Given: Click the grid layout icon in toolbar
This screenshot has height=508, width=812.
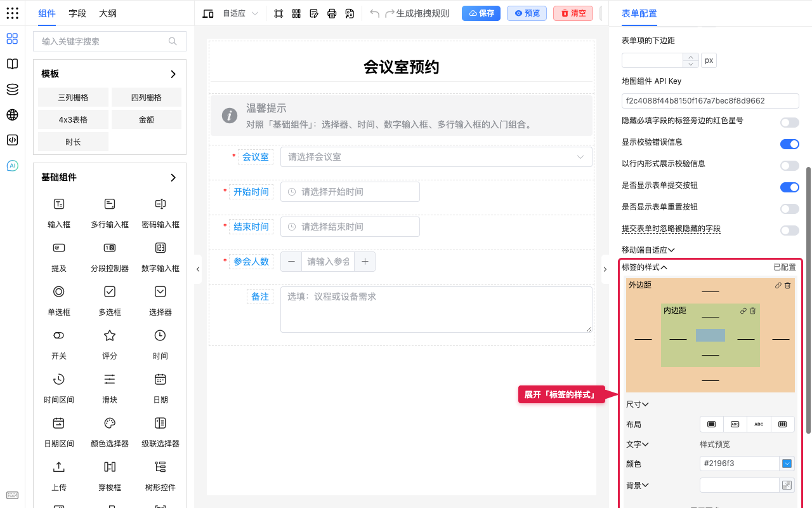Looking at the screenshot, I should [296, 13].
